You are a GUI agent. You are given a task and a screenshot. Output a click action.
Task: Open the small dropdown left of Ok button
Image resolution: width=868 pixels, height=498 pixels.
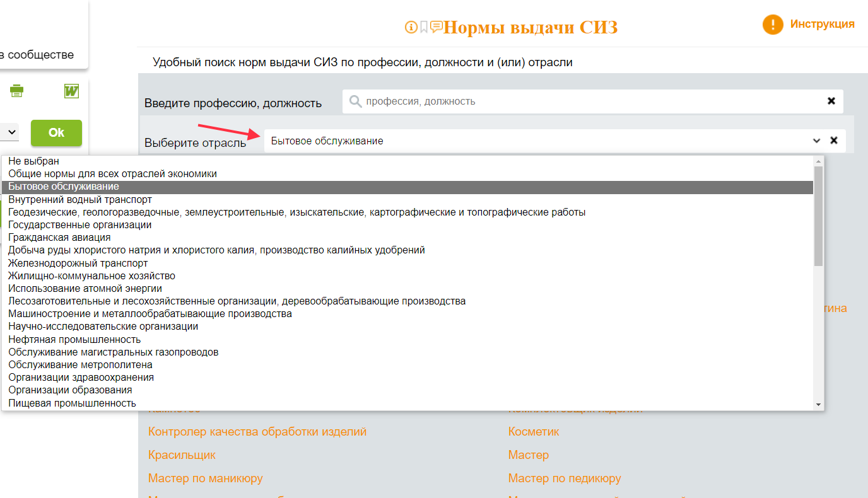click(9, 132)
